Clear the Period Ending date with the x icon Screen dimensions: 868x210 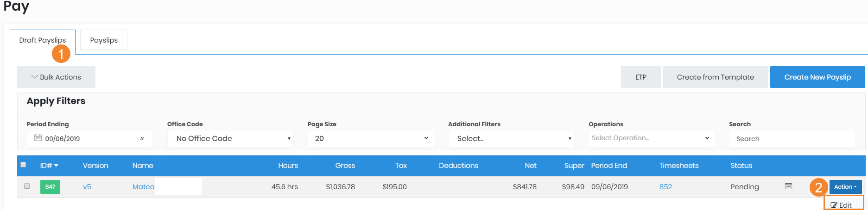tap(142, 139)
